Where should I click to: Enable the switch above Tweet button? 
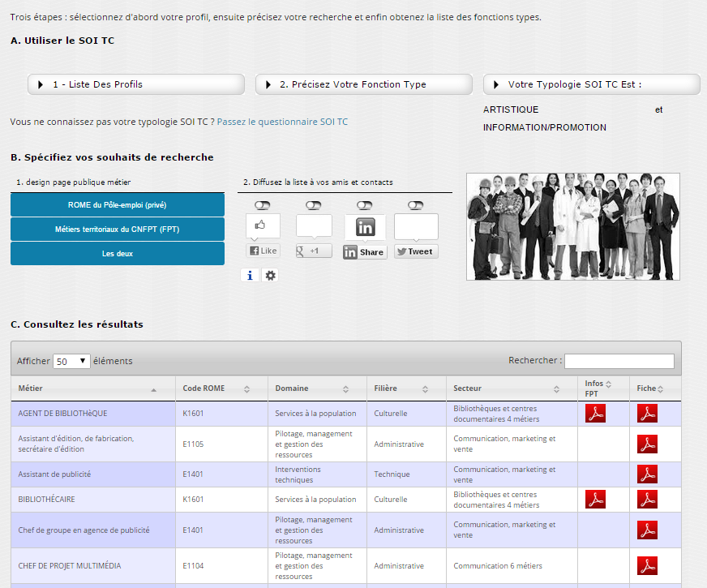pos(416,205)
